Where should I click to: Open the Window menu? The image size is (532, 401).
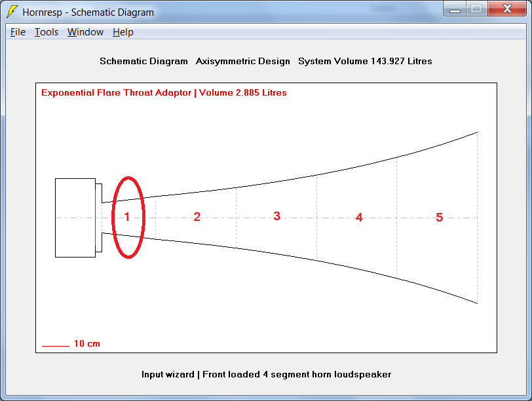click(85, 32)
